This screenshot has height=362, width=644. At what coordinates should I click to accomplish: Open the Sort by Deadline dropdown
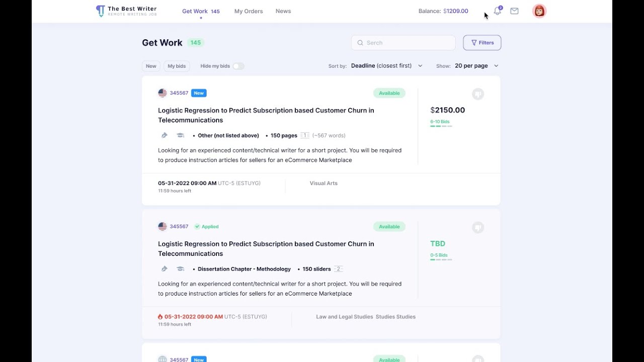[386, 66]
